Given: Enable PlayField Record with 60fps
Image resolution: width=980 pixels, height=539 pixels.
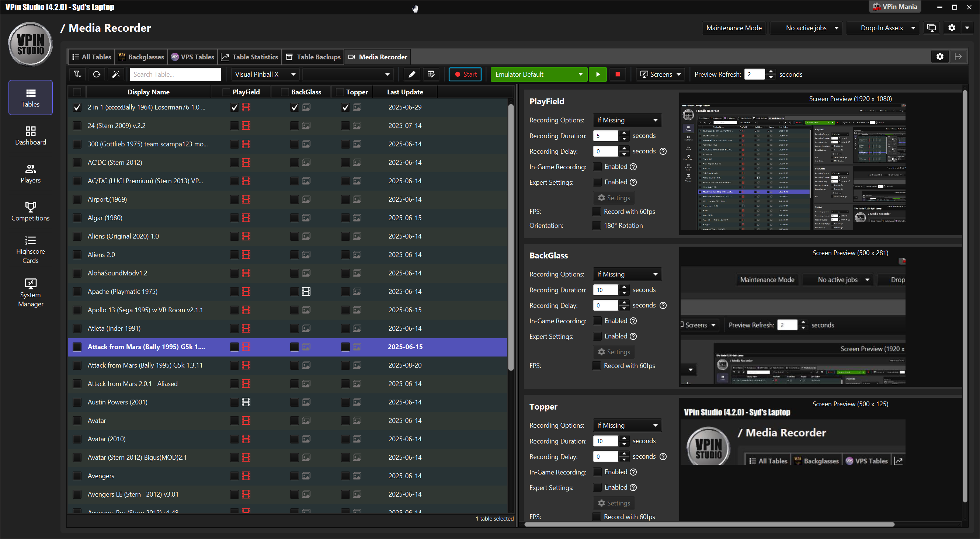Looking at the screenshot, I should point(597,212).
